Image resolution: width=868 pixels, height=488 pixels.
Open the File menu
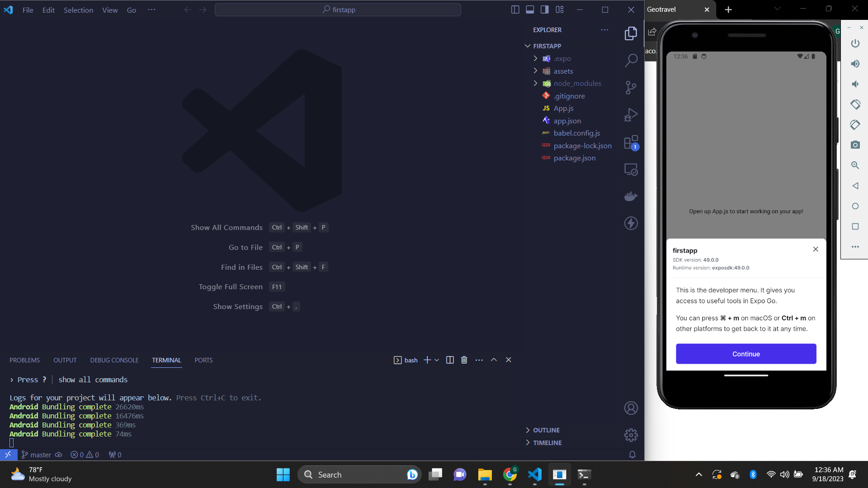click(x=28, y=10)
